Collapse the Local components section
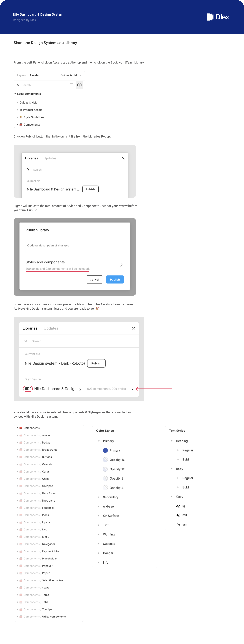 [x=15, y=94]
